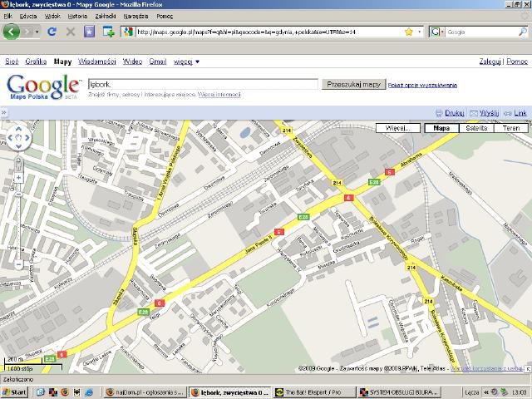The height and width of the screenshot is (399, 532).
Task: Go back with the green back arrow
Action: coord(11,32)
